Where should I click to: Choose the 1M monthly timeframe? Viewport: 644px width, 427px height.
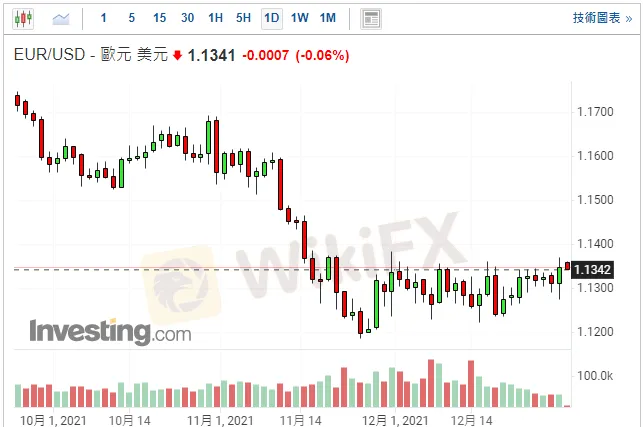click(327, 18)
